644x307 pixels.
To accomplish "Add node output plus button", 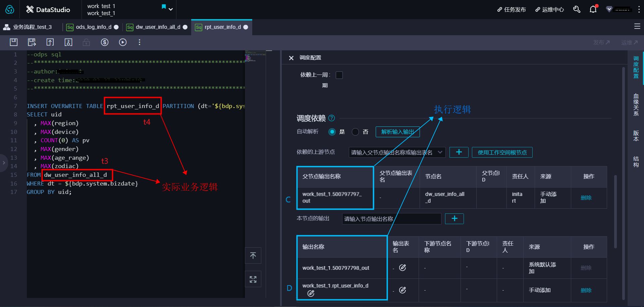I will coord(454,219).
